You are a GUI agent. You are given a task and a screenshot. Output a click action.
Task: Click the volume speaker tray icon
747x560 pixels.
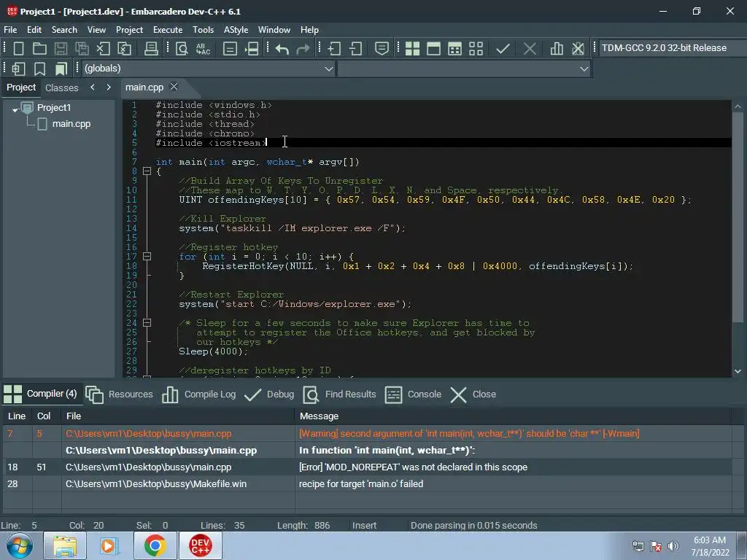coord(673,546)
